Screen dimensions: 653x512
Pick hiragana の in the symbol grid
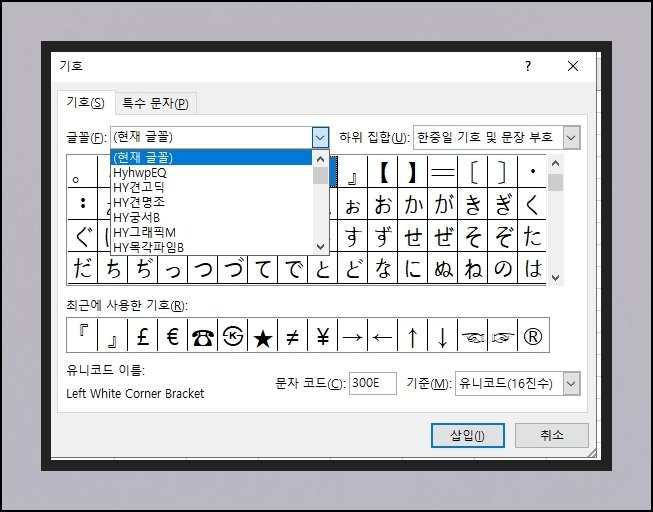coord(502,268)
